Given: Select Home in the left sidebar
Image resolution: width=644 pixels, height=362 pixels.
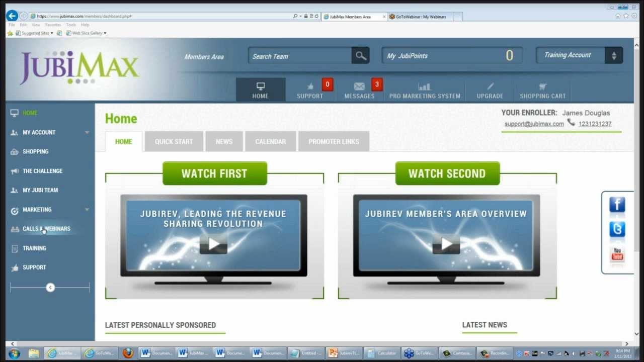Looking at the screenshot, I should (x=30, y=113).
